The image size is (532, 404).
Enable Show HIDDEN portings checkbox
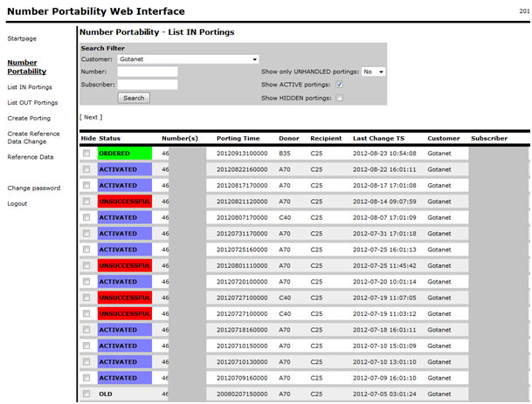[339, 98]
